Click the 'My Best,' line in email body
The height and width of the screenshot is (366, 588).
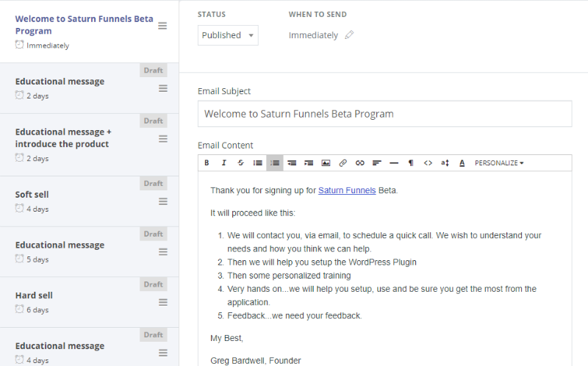click(226, 338)
